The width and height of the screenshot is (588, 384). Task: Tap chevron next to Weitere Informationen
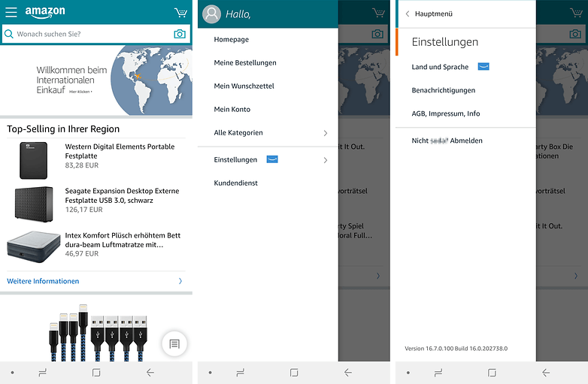tap(180, 281)
